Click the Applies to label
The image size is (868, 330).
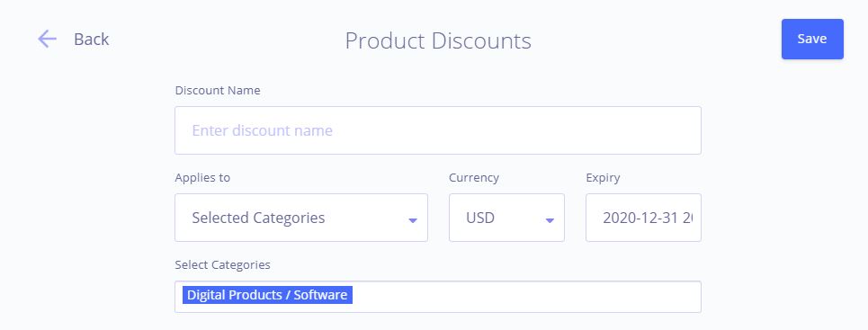[202, 178]
